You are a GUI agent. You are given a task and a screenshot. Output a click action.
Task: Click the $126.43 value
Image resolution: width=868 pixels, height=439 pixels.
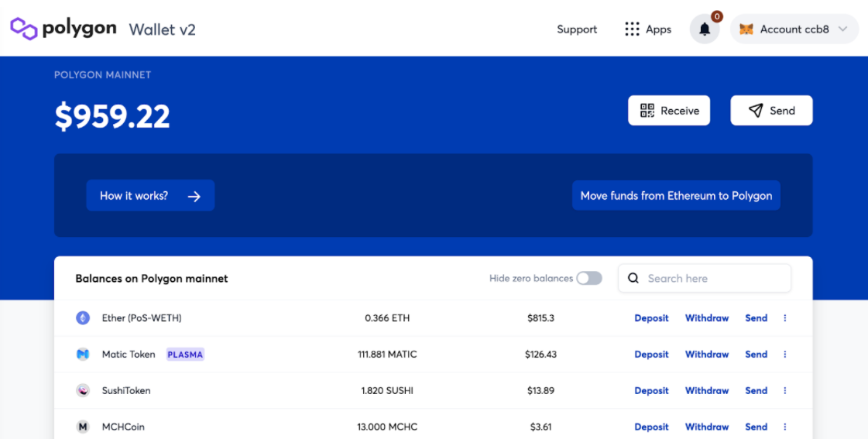pyautogui.click(x=540, y=355)
